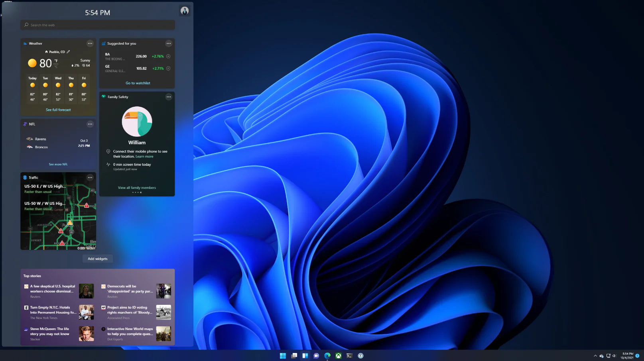Open the Traffic widget's more options menu
The height and width of the screenshot is (361, 644).
click(x=90, y=177)
